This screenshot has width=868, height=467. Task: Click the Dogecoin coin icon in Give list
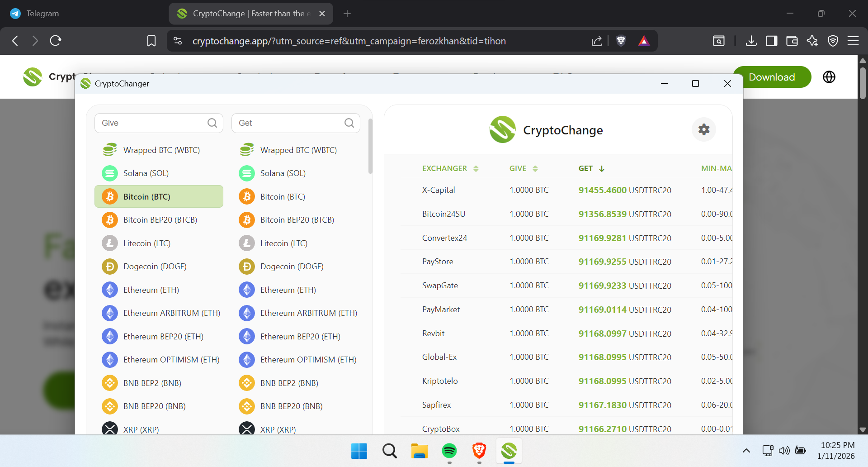coord(110,267)
